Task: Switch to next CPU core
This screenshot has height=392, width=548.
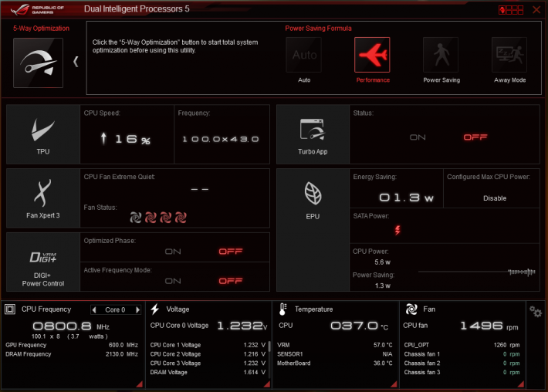Action: click(x=137, y=309)
